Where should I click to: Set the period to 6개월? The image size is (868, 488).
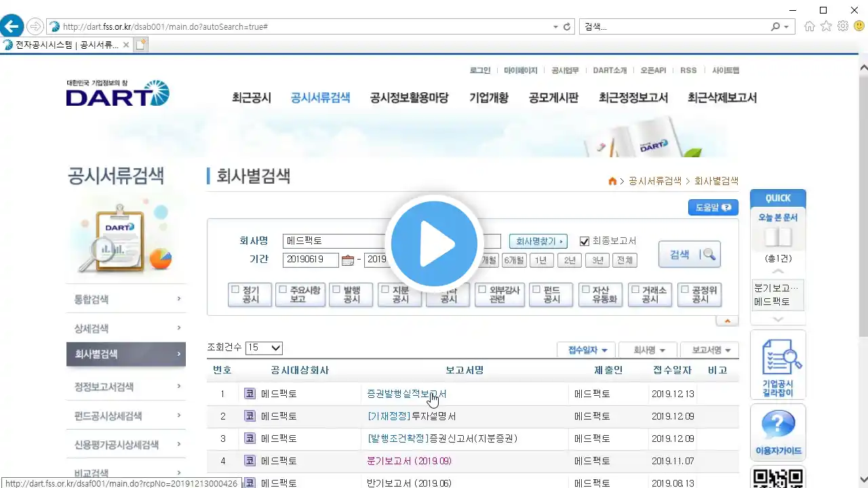tap(514, 260)
